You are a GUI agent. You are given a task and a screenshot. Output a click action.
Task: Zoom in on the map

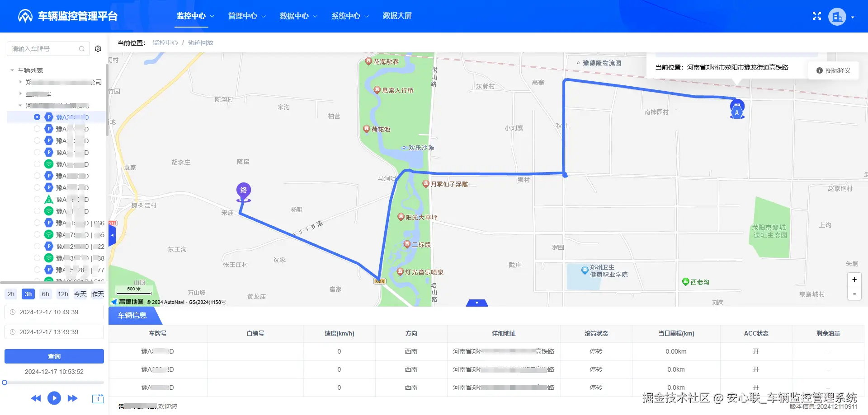click(x=854, y=280)
